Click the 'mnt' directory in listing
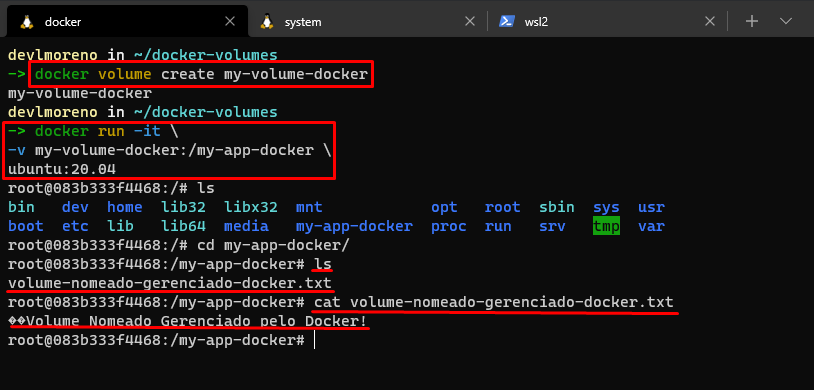Screen dimensions: 814x390 [x=309, y=207]
